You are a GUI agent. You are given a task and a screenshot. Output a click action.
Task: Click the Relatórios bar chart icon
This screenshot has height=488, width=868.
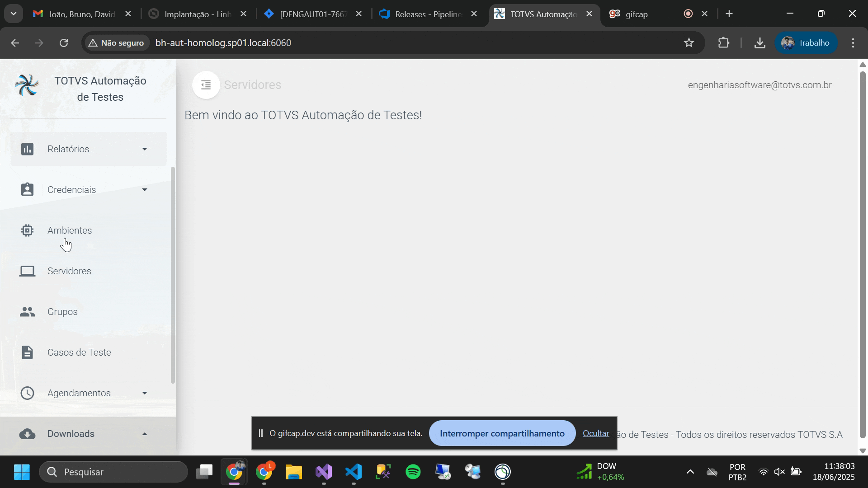pyautogui.click(x=27, y=149)
